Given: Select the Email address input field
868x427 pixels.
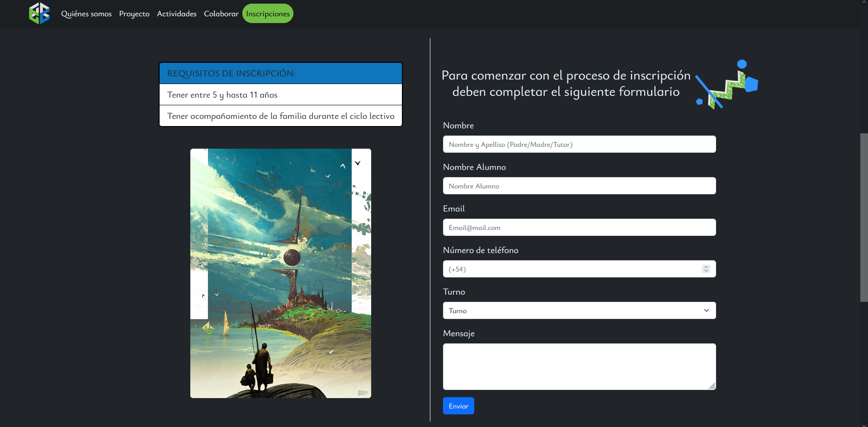Looking at the screenshot, I should pos(579,228).
